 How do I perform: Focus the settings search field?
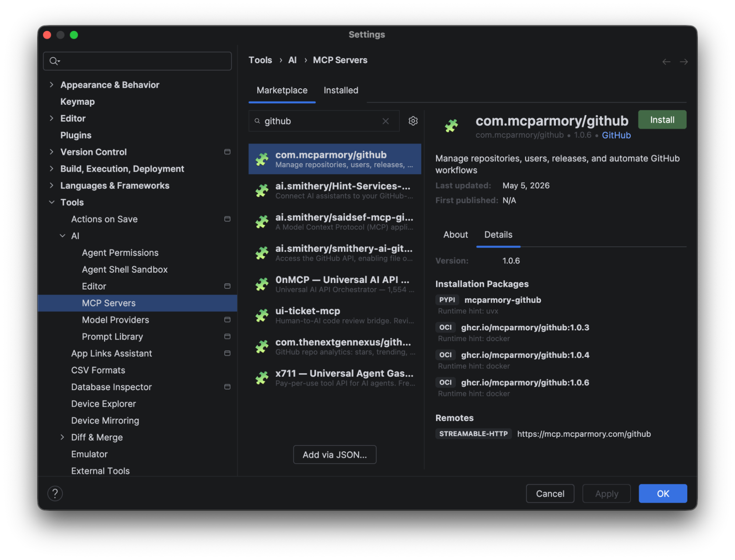pyautogui.click(x=137, y=61)
